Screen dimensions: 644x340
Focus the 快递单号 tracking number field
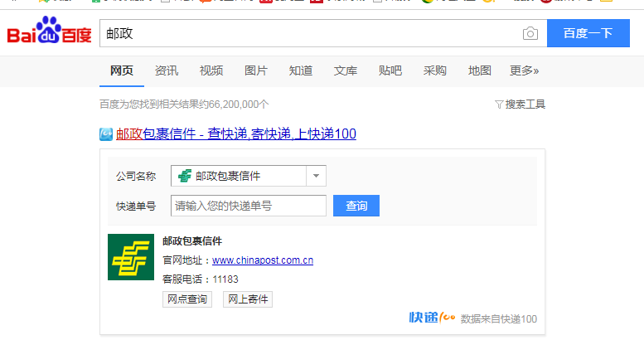(x=249, y=206)
